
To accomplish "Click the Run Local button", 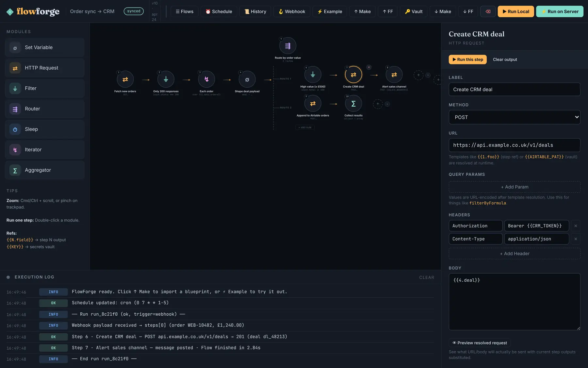I will [x=516, y=11].
